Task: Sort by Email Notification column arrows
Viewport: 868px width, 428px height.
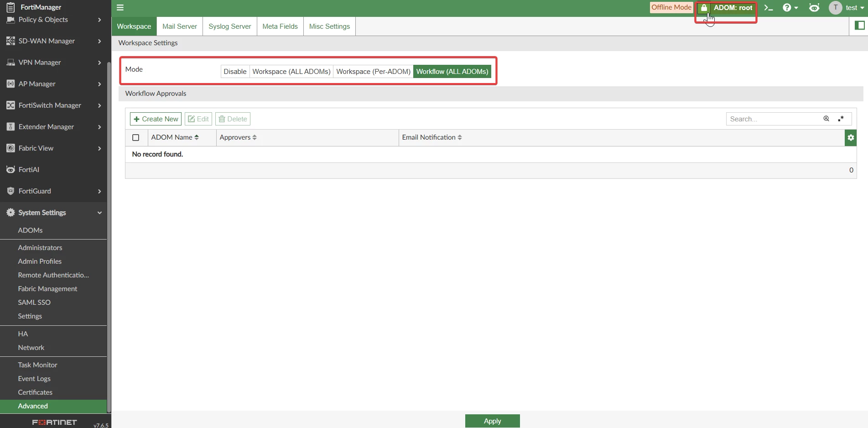Action: [460, 137]
